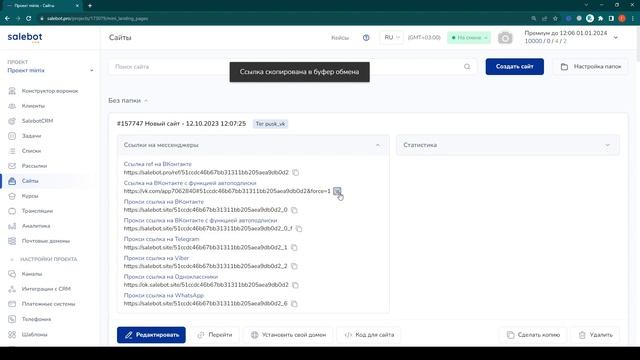
Task: Copy the Viber proxy link
Action: 294,266
